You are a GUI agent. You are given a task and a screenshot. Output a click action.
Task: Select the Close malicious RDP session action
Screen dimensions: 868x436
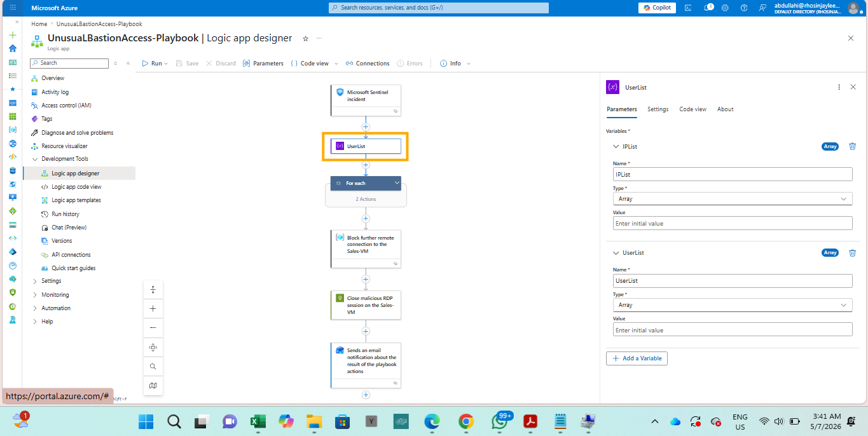(x=366, y=306)
